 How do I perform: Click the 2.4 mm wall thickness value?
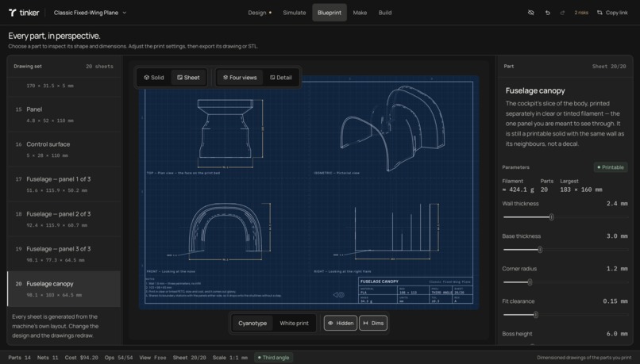pos(617,203)
